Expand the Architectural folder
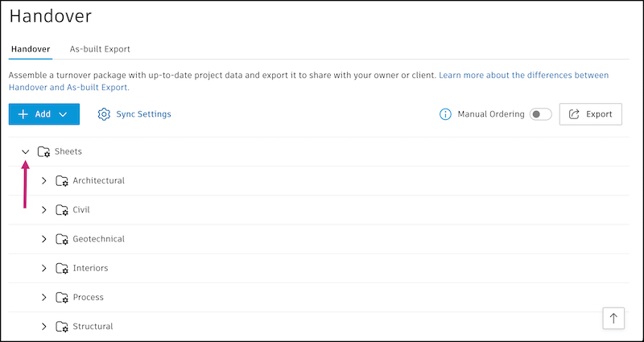The width and height of the screenshot is (644, 342). coord(44,181)
